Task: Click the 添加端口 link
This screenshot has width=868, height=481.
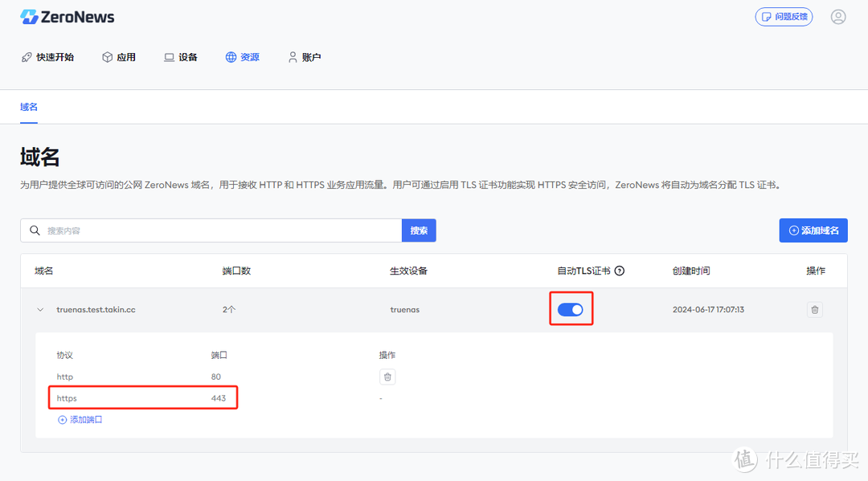Action: click(x=79, y=418)
